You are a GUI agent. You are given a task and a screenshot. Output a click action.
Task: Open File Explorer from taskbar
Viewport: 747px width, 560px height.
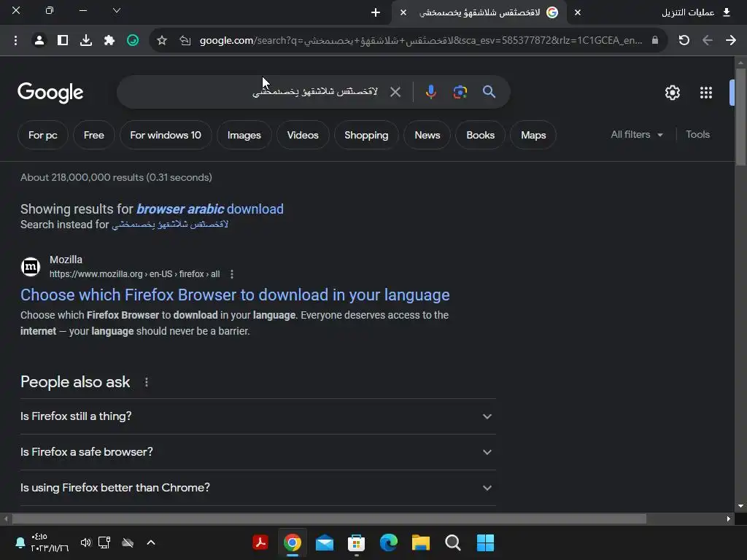(421, 542)
